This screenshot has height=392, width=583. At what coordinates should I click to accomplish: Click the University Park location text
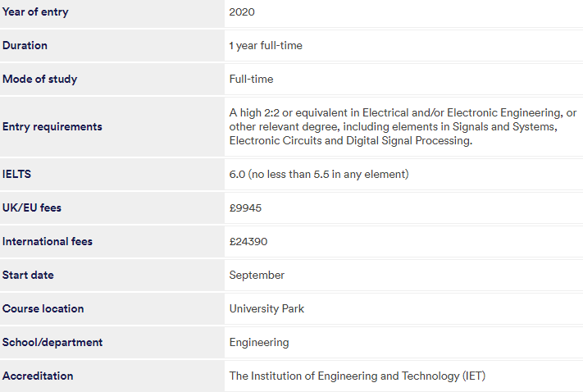coord(267,308)
